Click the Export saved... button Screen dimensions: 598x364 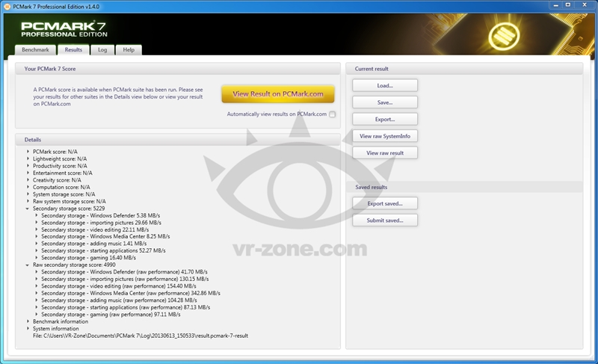click(x=385, y=203)
